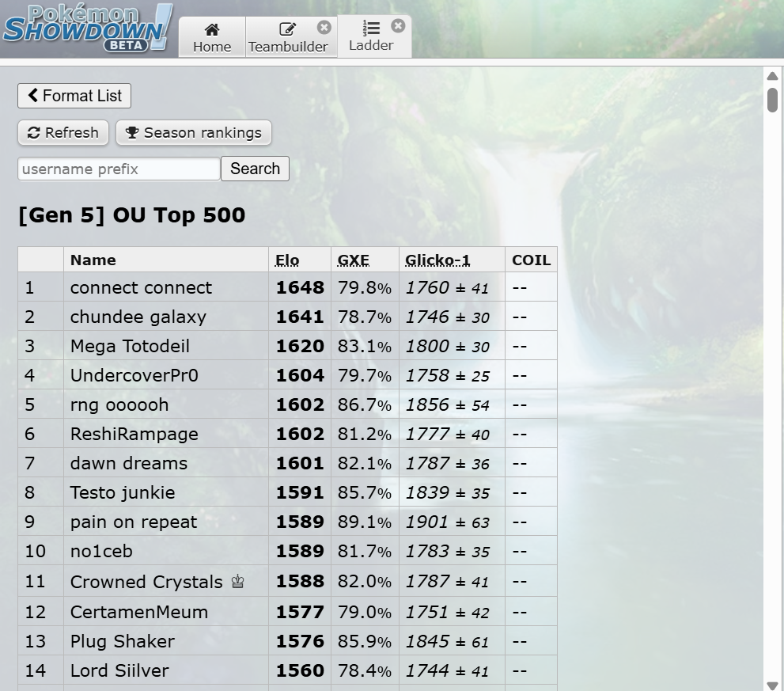This screenshot has height=691, width=784.
Task: Click the username prefix search field
Action: (x=119, y=169)
